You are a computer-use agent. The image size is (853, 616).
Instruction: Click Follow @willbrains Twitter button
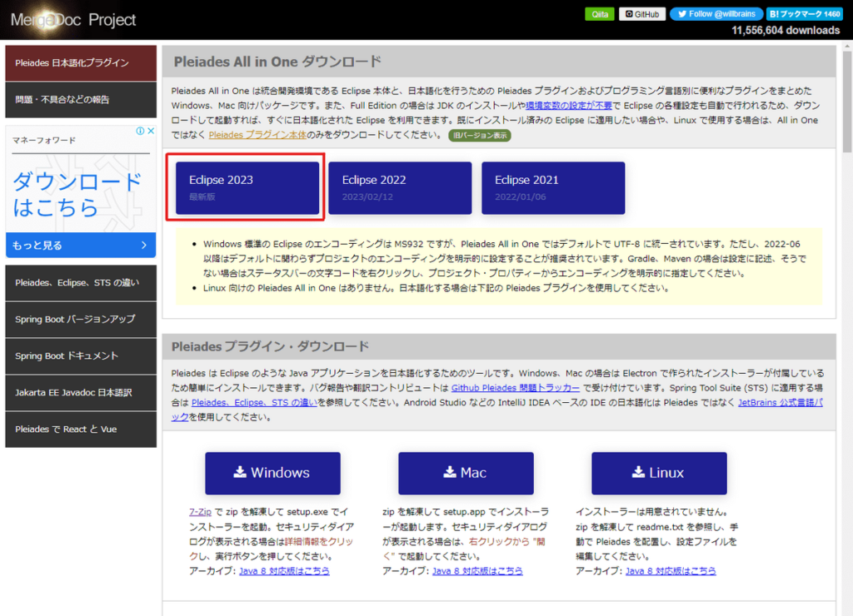716,14
